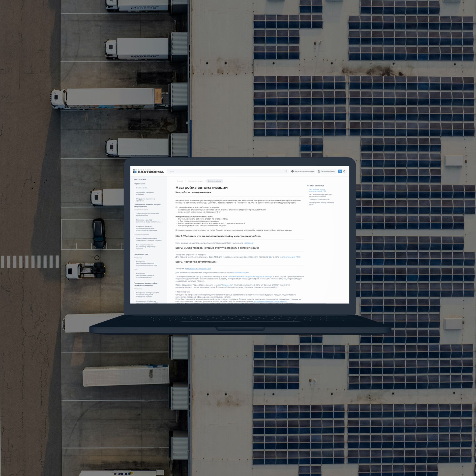
Task: Open Настройка и запуск breadcrumb
Action: tap(195, 181)
